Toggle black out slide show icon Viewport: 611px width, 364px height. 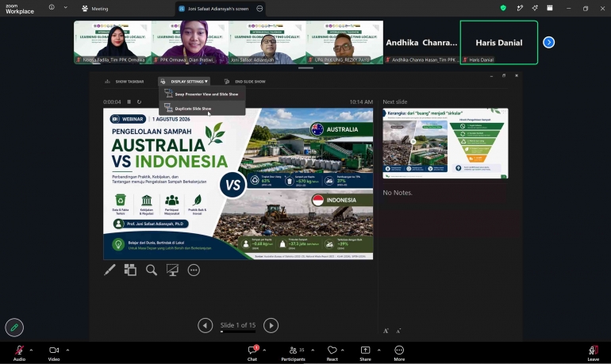(172, 270)
